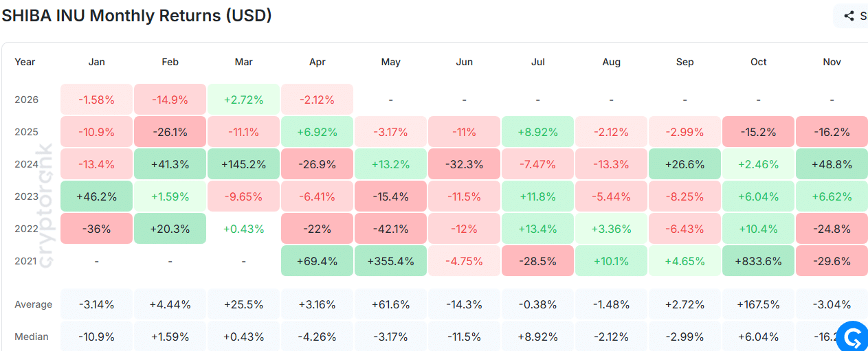
Task: Click the +145.2% March 2024 cell
Action: 243,164
